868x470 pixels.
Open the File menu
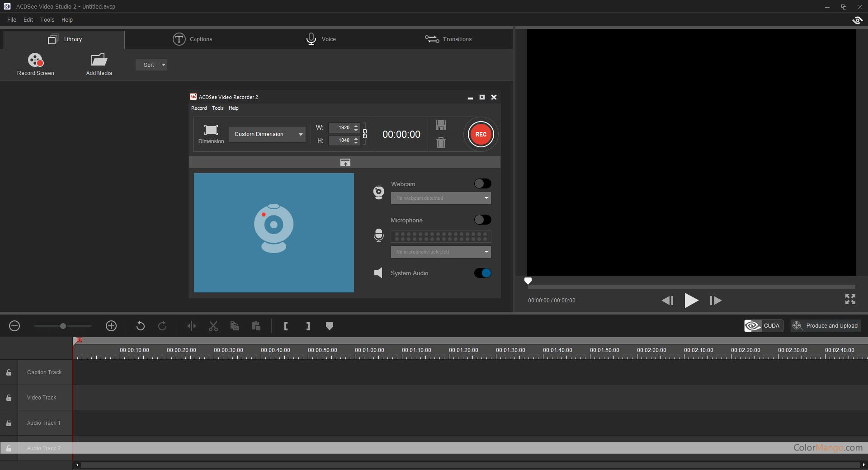click(12, 20)
